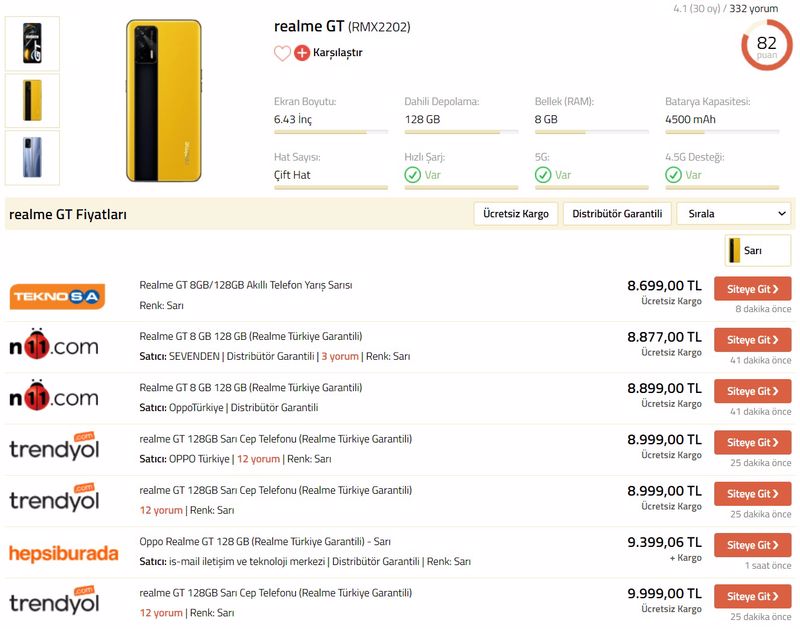Select the silver-blue phone thumbnail
Image resolution: width=800 pixels, height=629 pixels.
point(32,157)
